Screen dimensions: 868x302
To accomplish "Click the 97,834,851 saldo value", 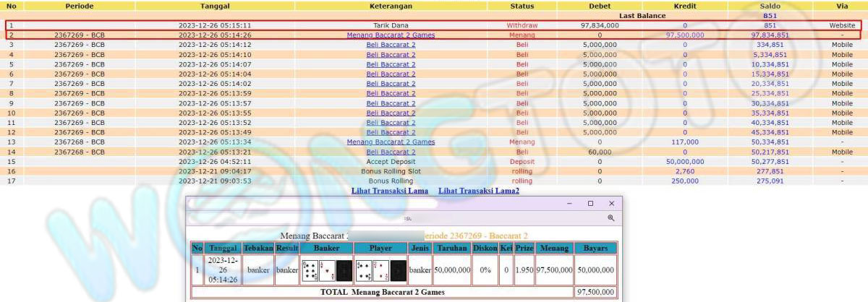I will pyautogui.click(x=770, y=35).
